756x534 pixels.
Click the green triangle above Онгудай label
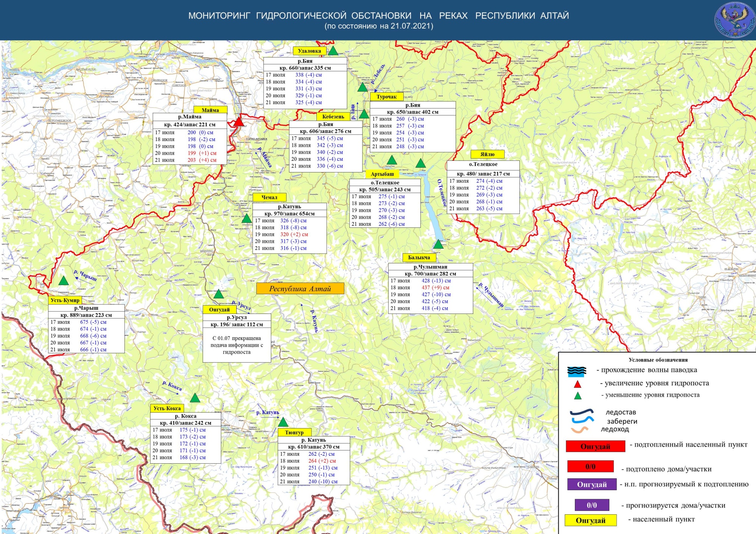click(x=218, y=294)
